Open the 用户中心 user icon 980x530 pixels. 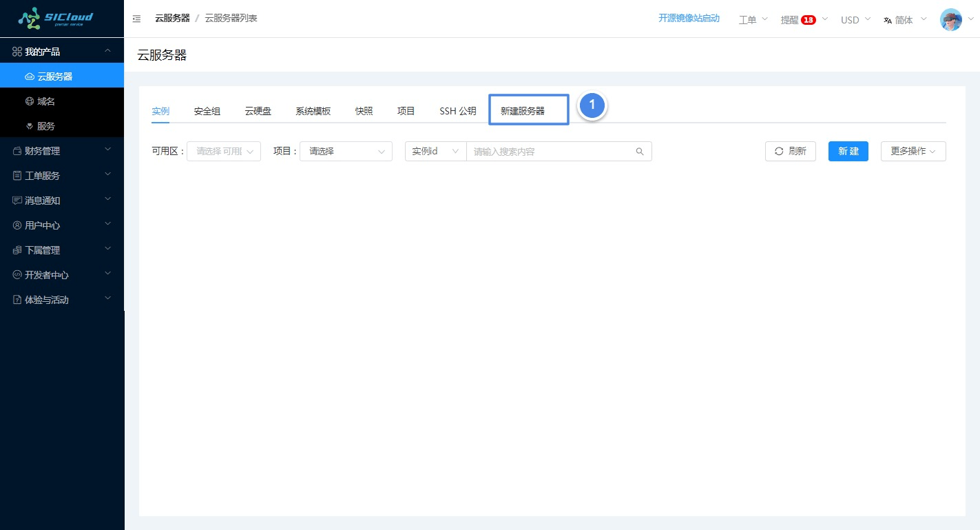click(x=17, y=225)
